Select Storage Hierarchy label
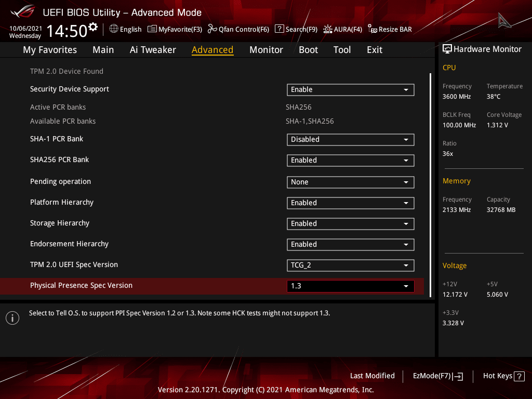Image resolution: width=532 pixels, height=399 pixels. [x=60, y=223]
